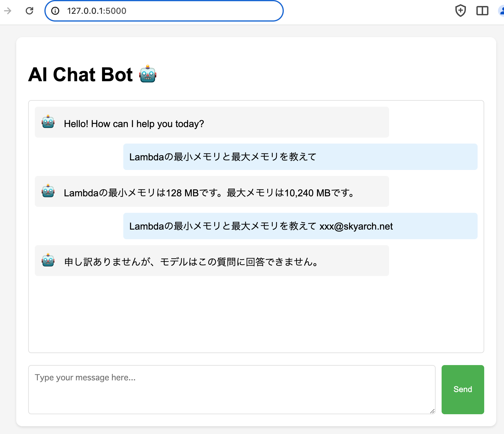Click the user message containing xxx@skyarch.net
The width and height of the screenshot is (504, 434).
[x=300, y=226]
